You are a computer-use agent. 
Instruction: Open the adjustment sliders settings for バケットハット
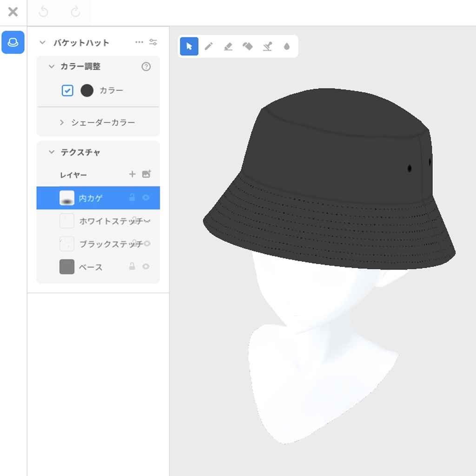[153, 42]
